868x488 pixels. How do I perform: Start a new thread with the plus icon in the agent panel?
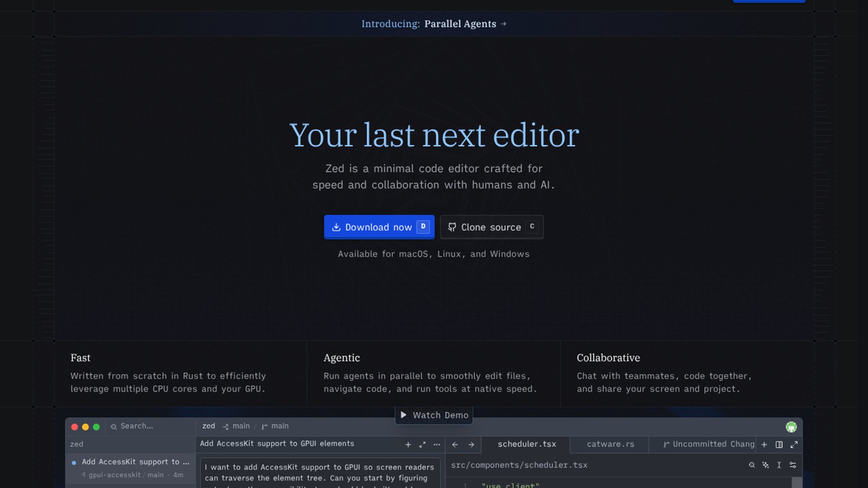pos(408,445)
